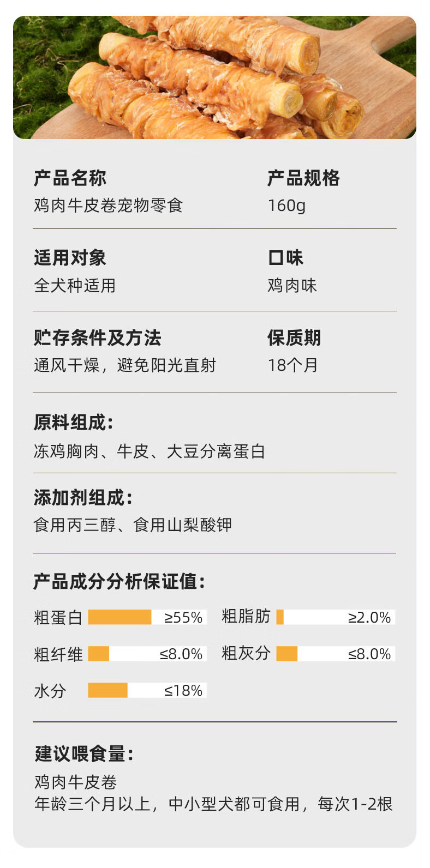
Task: Click the 口味 heading
Action: click(x=285, y=258)
